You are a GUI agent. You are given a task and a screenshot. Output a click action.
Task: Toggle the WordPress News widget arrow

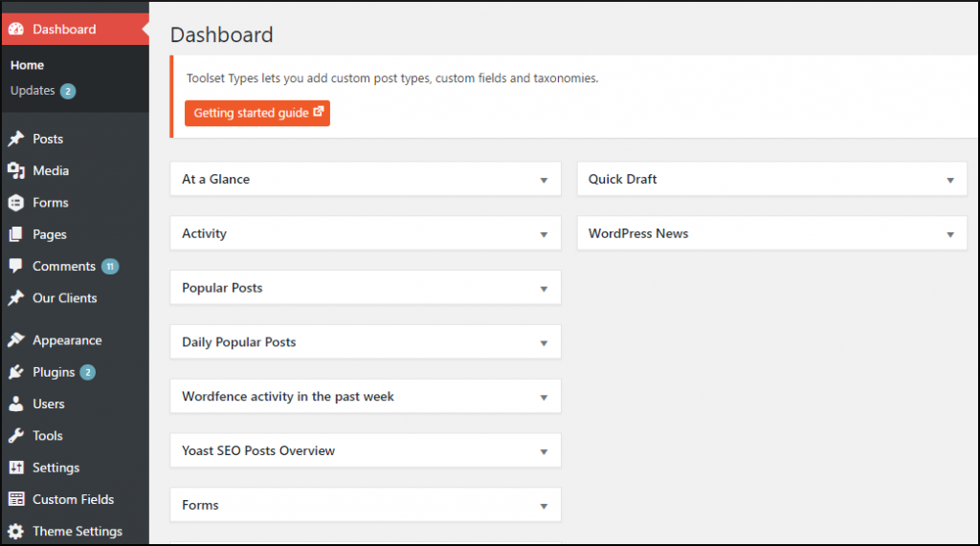click(950, 234)
